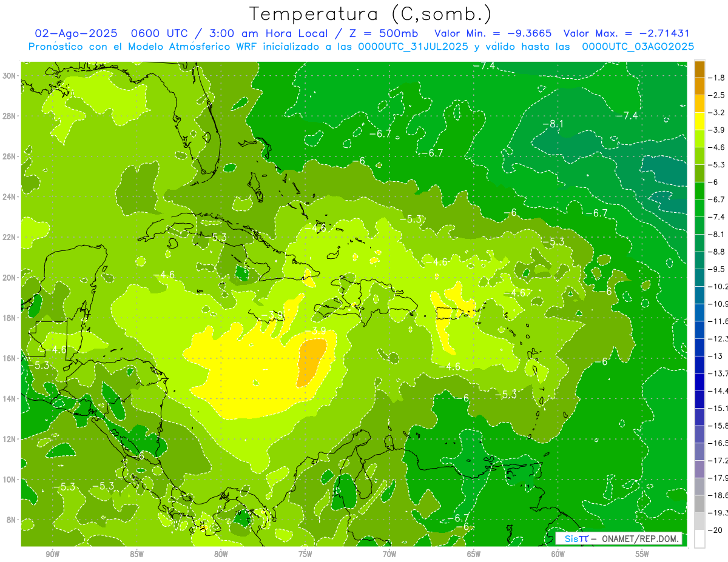The width and height of the screenshot is (728, 562).
Task: Pick the dark orange swatch atop the legend
Action: pos(699,69)
